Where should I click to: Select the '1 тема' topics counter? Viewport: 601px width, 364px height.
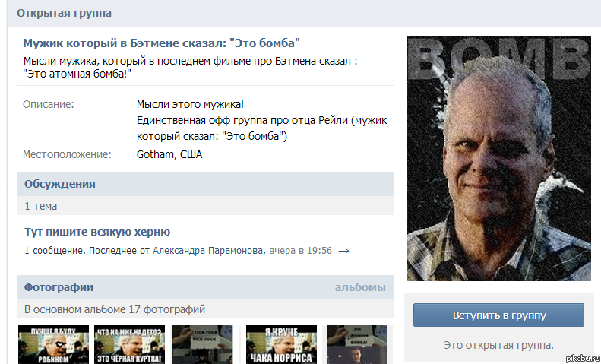(40, 205)
